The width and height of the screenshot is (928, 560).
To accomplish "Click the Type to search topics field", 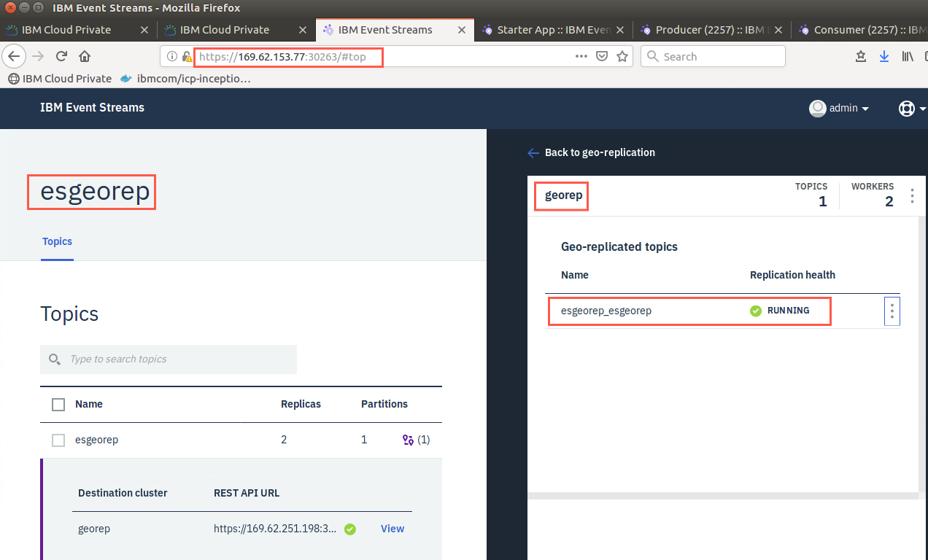I will point(169,359).
